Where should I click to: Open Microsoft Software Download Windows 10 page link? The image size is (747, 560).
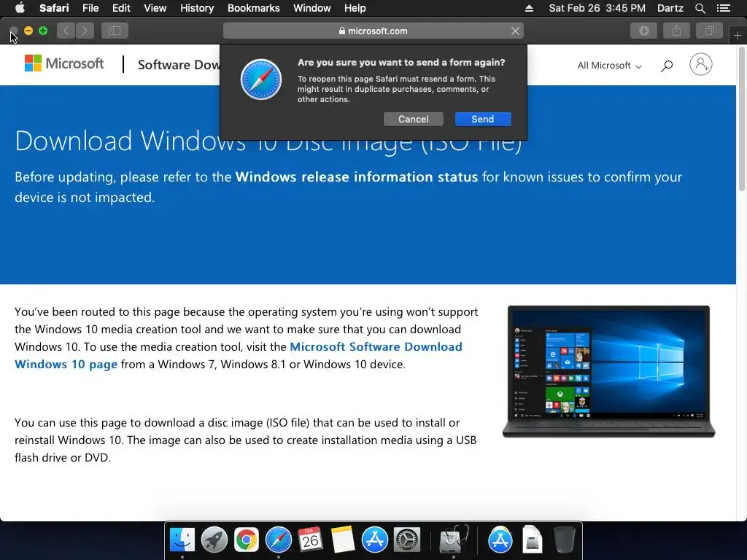tap(239, 355)
